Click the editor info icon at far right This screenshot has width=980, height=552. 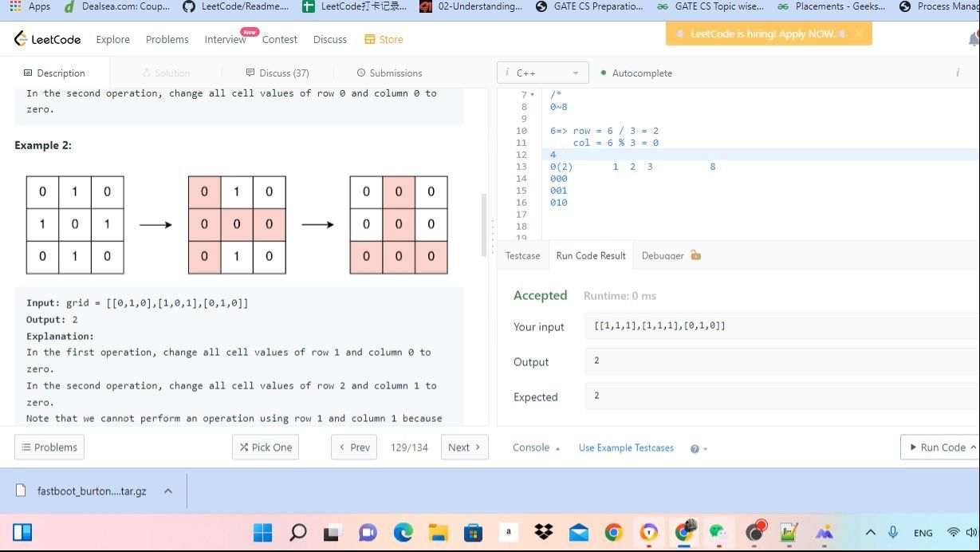pyautogui.click(x=957, y=73)
